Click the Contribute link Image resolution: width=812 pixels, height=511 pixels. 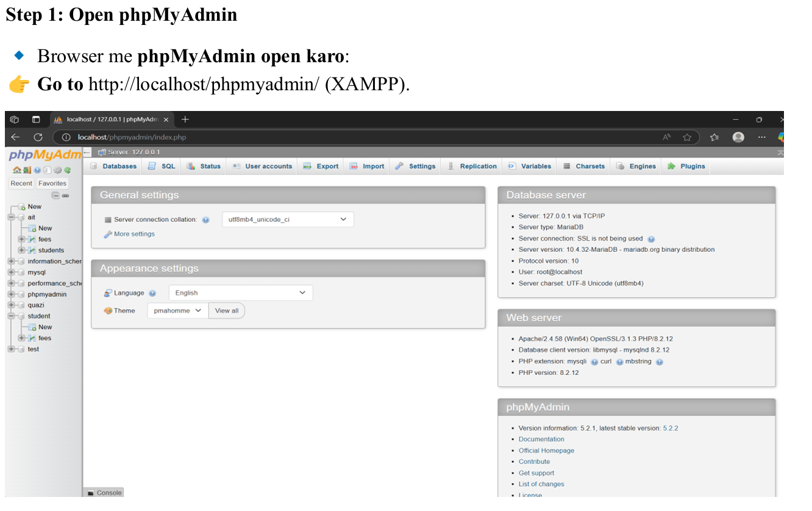pos(534,462)
